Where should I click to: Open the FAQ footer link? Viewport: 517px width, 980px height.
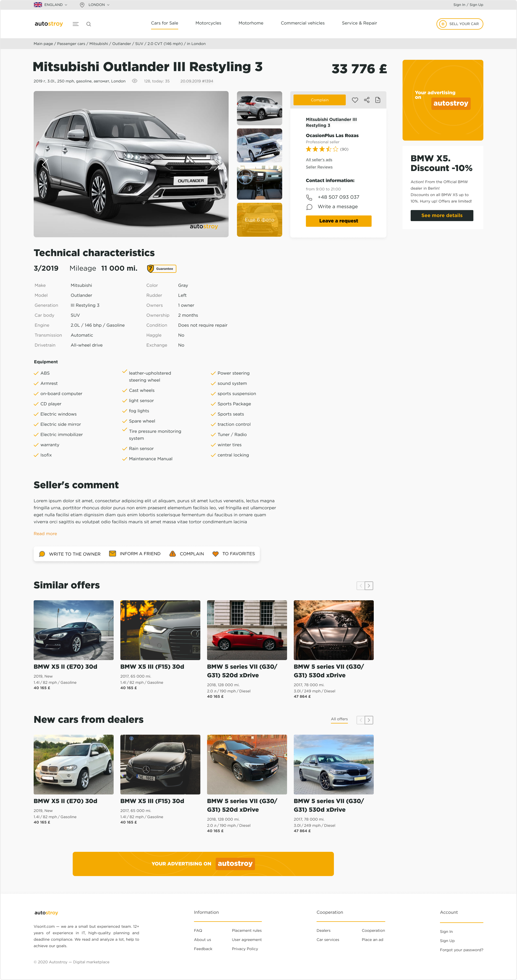point(198,930)
